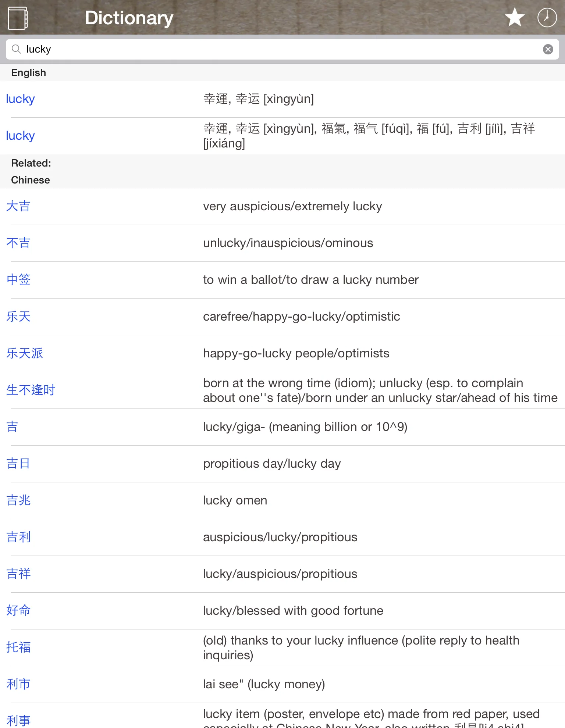Select 'lucky item (poster, envelope etc)' definition
Viewport: 565px width, 728px height.
(371, 718)
